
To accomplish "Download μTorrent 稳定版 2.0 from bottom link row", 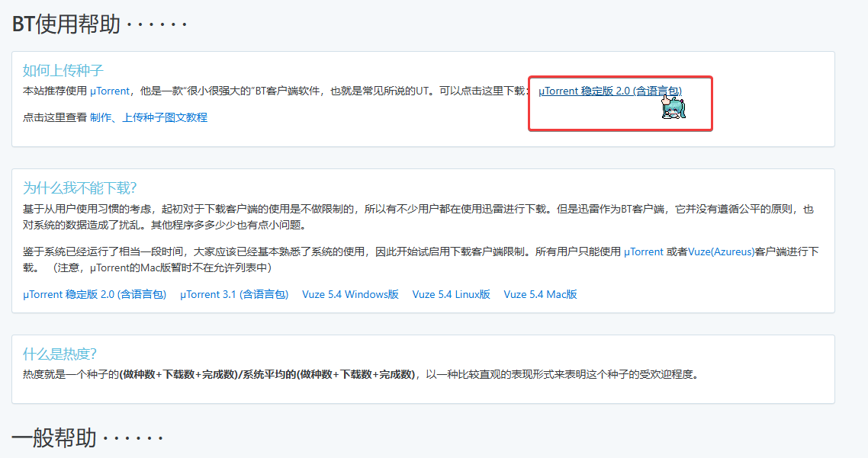I will click(x=95, y=294).
